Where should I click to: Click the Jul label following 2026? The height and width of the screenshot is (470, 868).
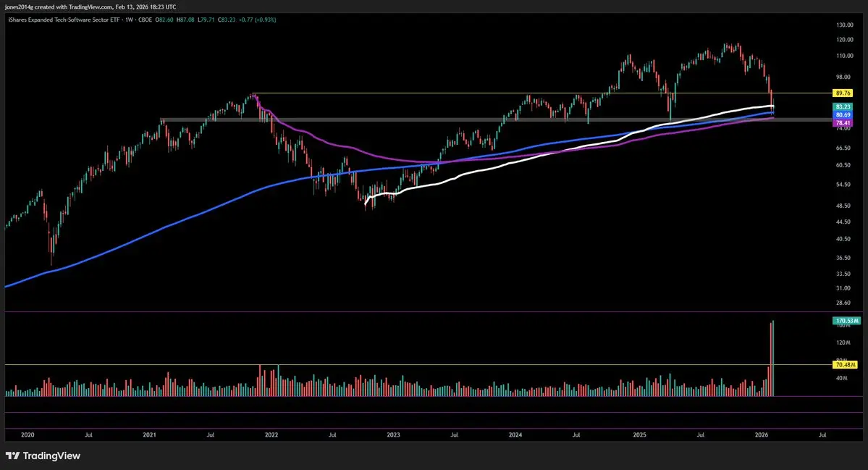click(x=822, y=435)
